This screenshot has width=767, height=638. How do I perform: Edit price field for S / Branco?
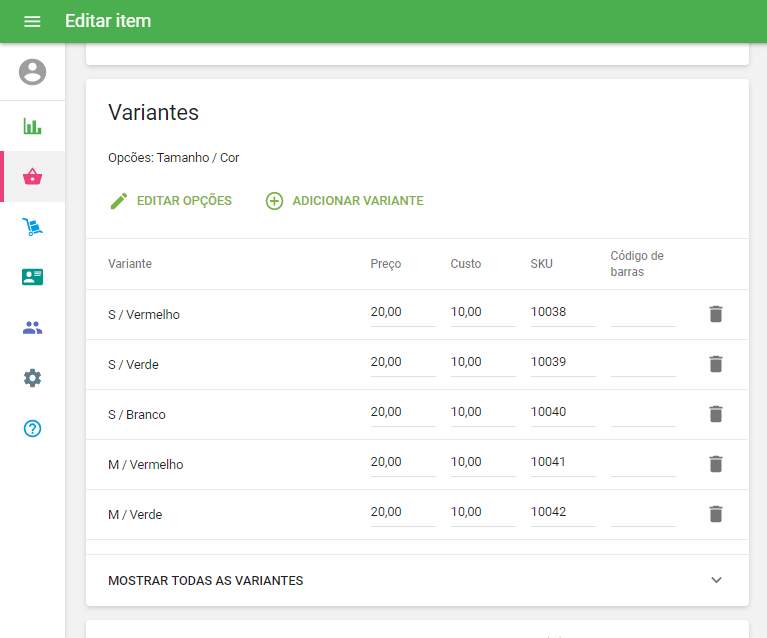coord(403,413)
